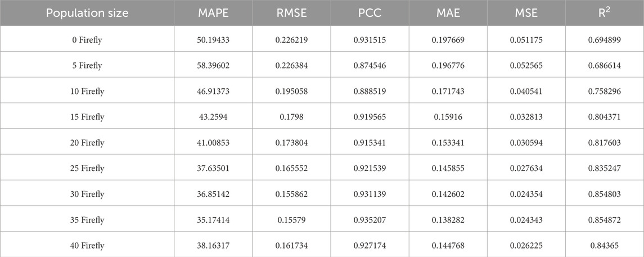This screenshot has height=257, width=644.
Task: Select the 30 Firefly row label
Action: (x=87, y=194)
